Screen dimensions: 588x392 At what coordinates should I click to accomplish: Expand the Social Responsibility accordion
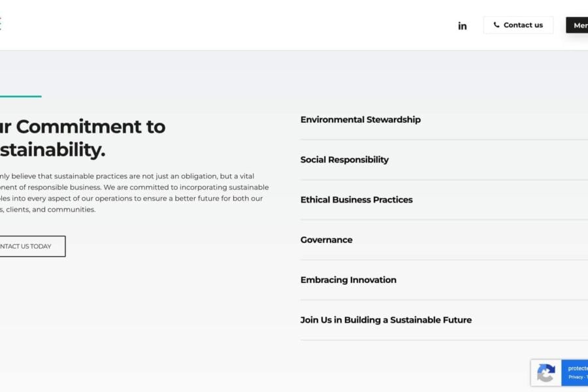(x=344, y=159)
